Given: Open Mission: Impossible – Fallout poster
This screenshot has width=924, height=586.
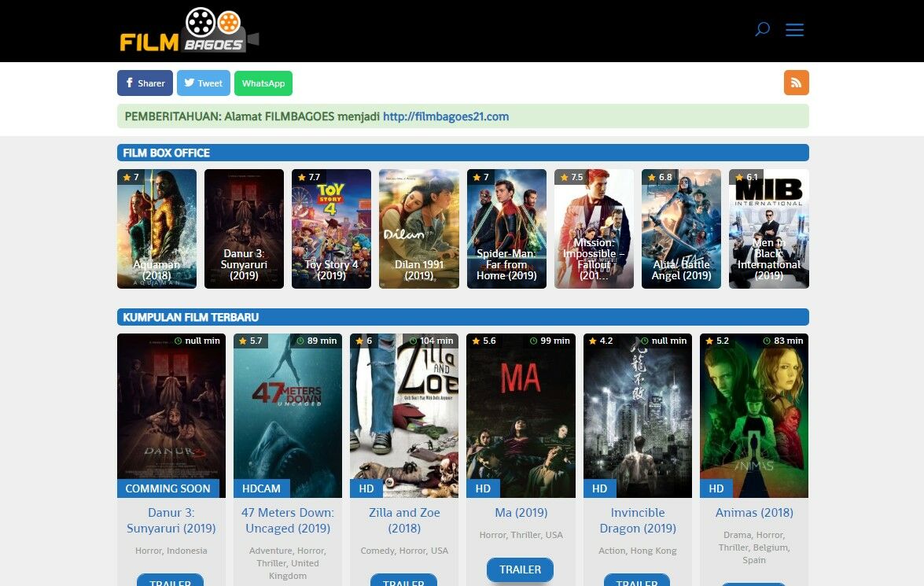Looking at the screenshot, I should click(x=594, y=229).
